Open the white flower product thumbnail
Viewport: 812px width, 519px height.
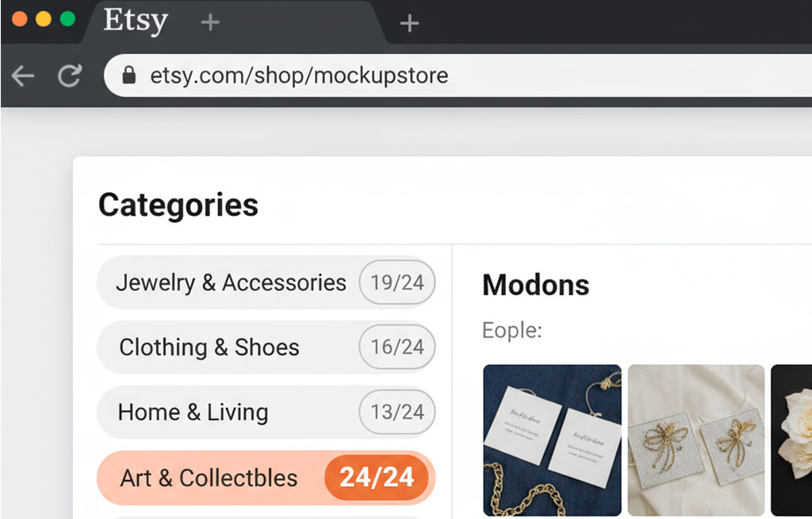point(791,440)
